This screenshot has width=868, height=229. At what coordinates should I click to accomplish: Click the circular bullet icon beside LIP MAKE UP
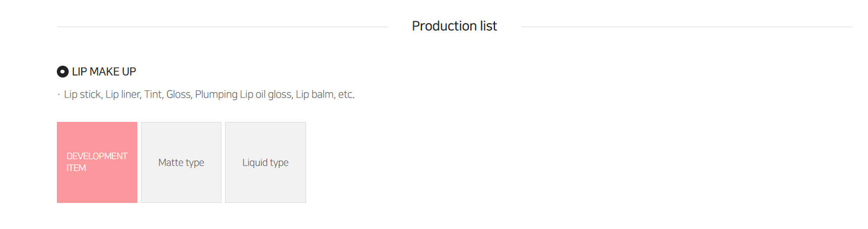click(x=62, y=72)
